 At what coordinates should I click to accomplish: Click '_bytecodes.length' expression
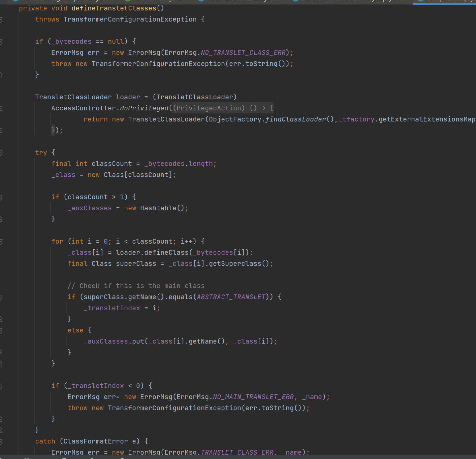(179, 164)
